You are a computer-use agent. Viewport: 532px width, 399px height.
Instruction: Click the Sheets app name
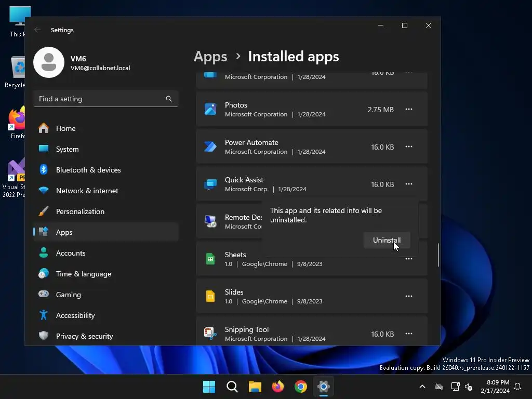click(235, 255)
